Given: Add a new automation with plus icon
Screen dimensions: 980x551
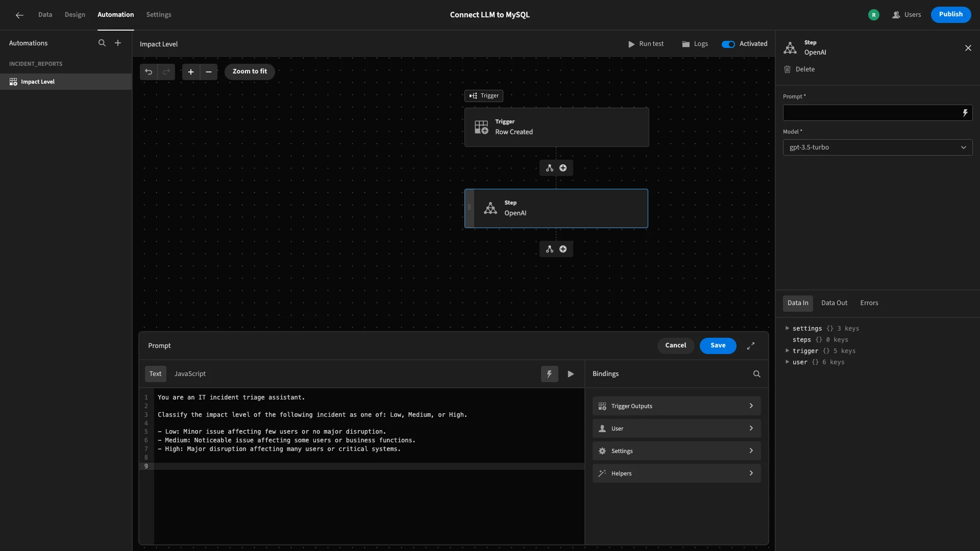Looking at the screenshot, I should tap(118, 43).
